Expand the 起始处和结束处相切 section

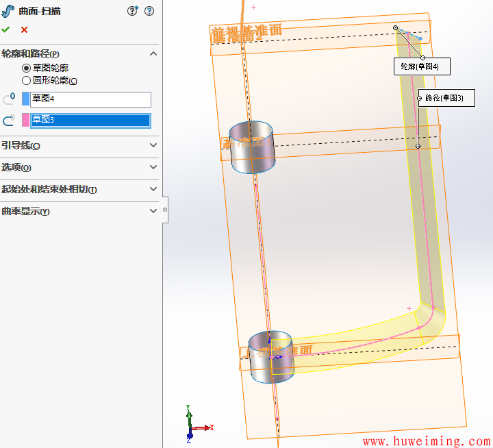point(153,189)
